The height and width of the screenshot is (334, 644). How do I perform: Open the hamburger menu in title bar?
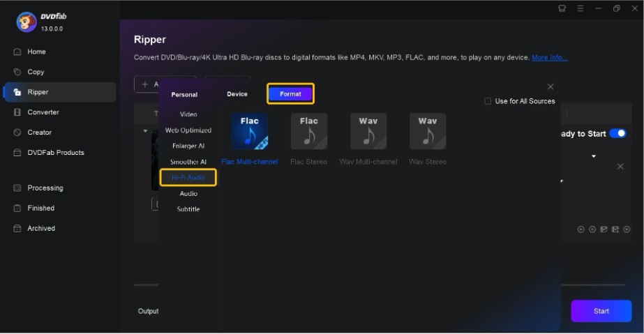[x=580, y=8]
